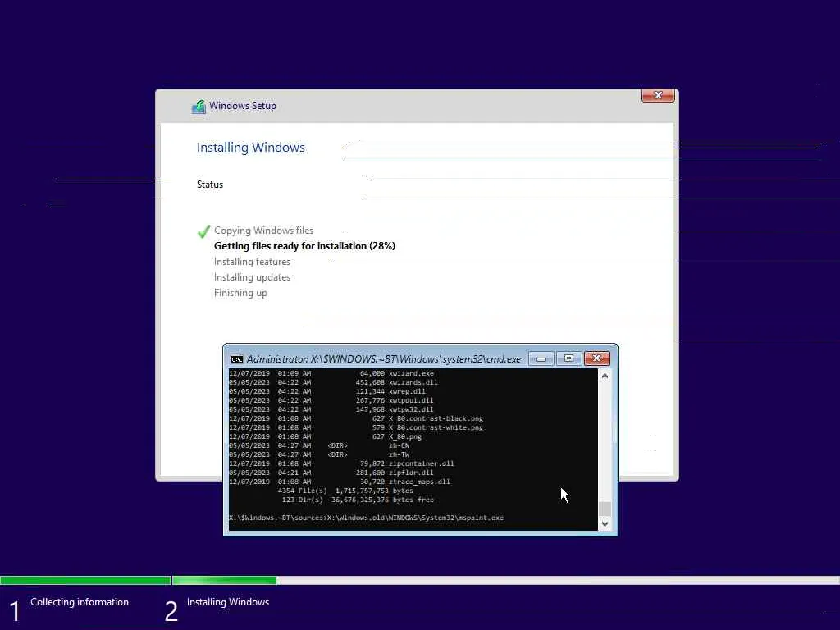Click the zipfldr.dll line in cmd

[x=331, y=473]
